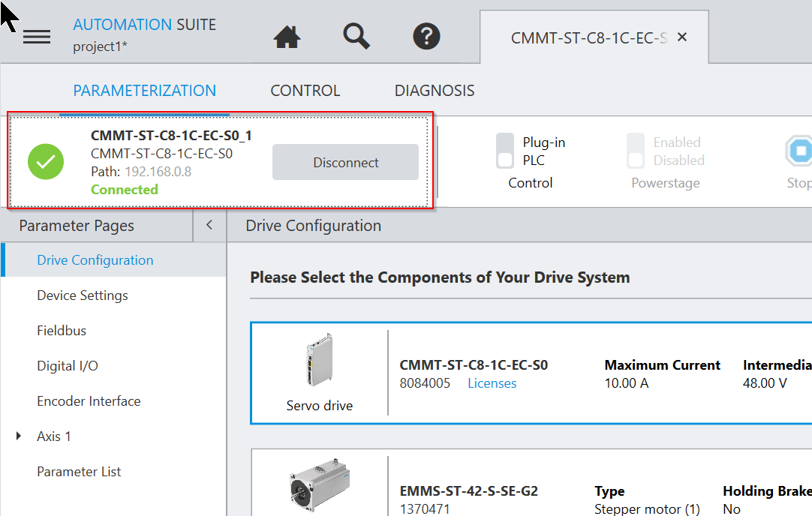
Task: Click the Disconnect button
Action: click(345, 162)
